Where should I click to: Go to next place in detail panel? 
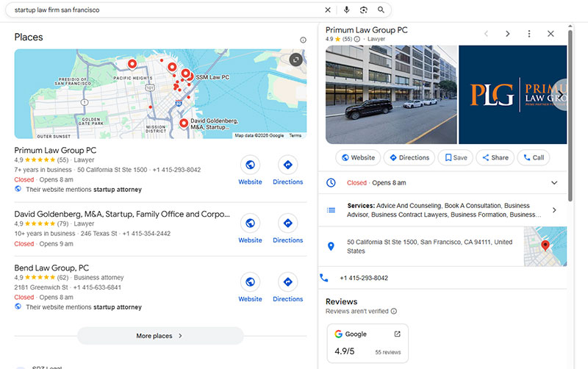coord(507,34)
